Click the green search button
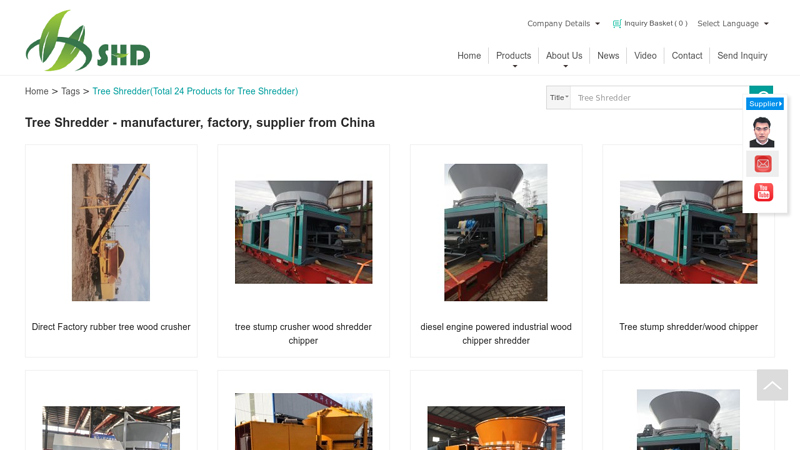 [x=761, y=90]
